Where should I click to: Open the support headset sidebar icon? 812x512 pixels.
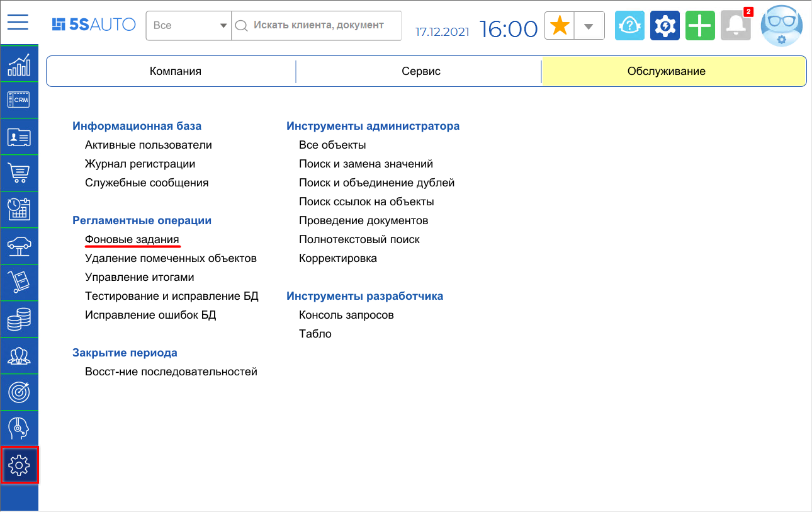(x=19, y=428)
